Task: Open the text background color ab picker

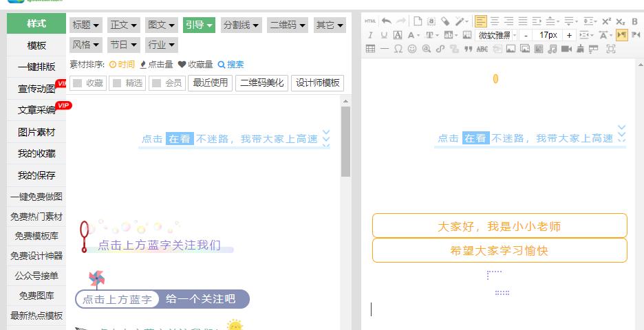Action: pos(450,35)
